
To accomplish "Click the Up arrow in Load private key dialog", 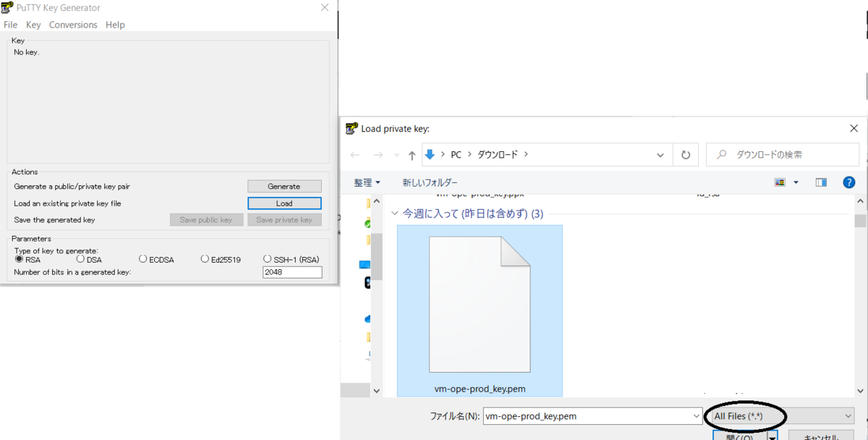I will click(x=412, y=155).
